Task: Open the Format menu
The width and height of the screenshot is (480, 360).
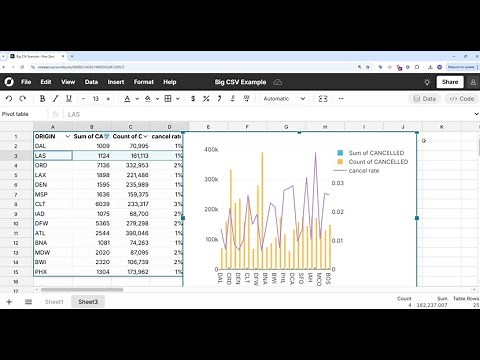Action: 144,82
